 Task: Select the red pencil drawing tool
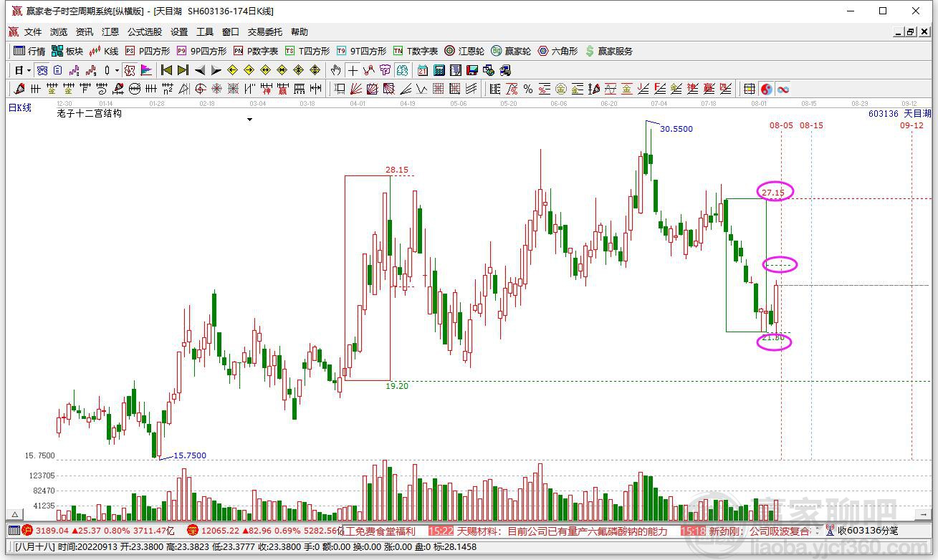[19, 89]
